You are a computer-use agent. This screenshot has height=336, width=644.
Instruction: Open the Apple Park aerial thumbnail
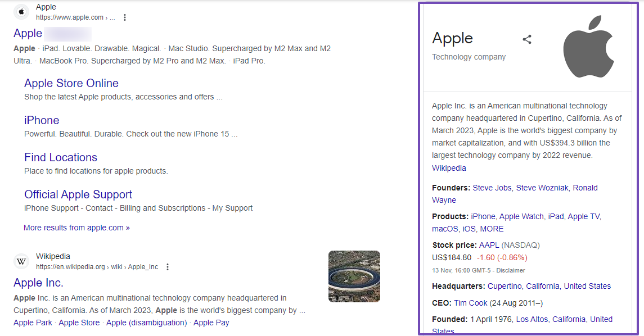pos(354,276)
